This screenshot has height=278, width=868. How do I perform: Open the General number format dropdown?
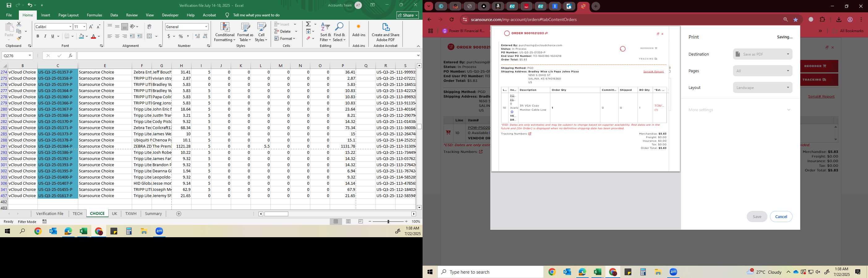point(206,27)
